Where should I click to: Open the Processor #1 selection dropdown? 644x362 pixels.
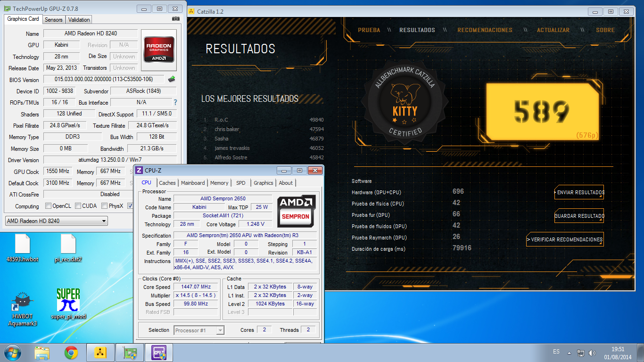point(199,330)
